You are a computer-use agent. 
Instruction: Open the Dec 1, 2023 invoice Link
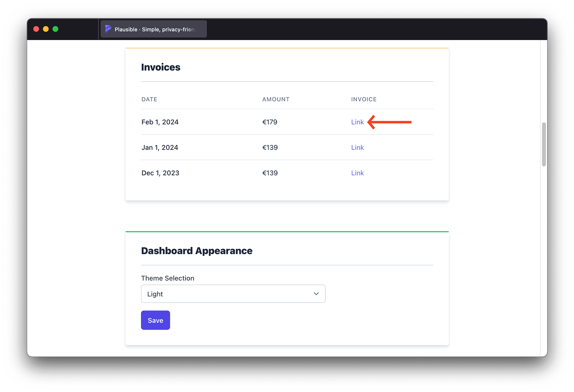pos(357,173)
